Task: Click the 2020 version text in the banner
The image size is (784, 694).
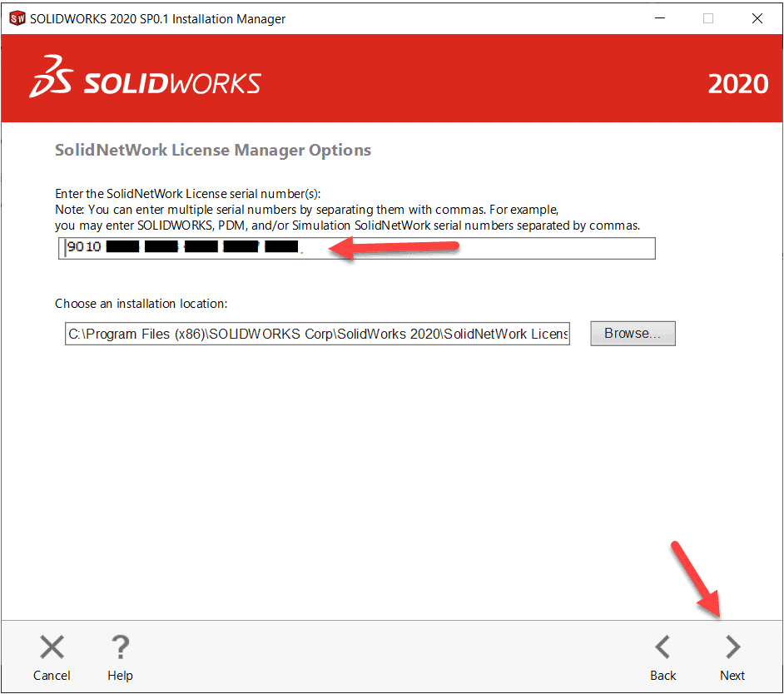Action: (x=737, y=84)
